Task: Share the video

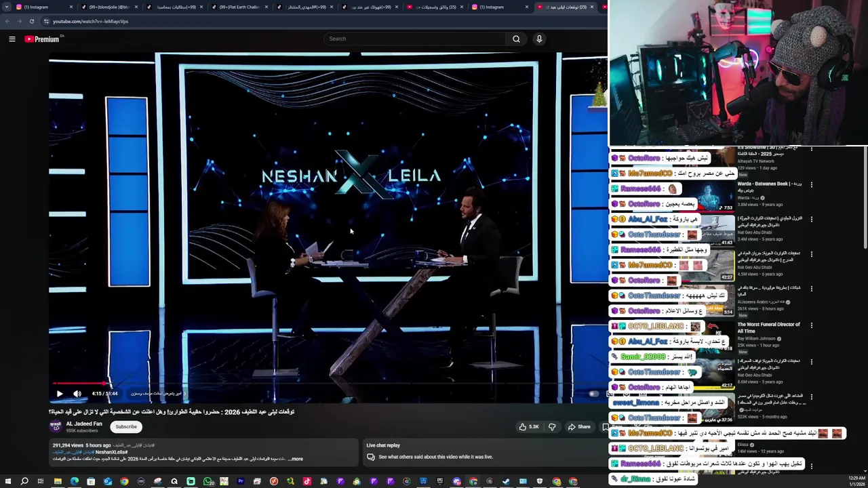Action: pos(580,427)
